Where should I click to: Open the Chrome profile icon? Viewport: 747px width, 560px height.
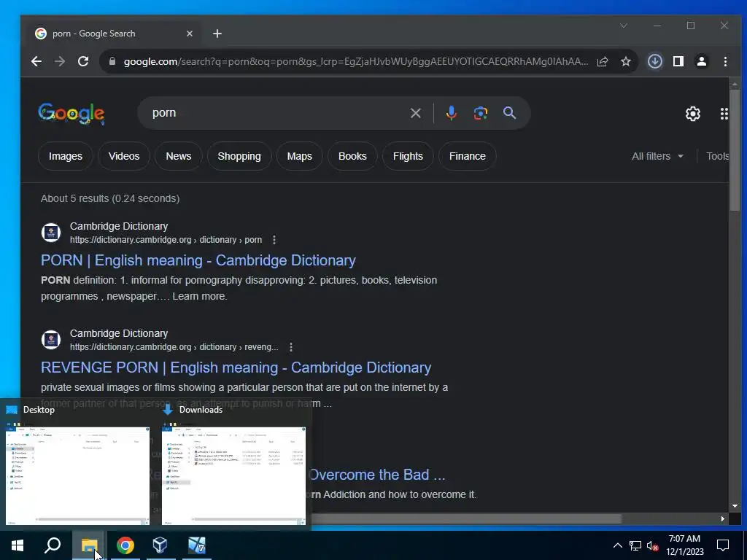click(x=701, y=61)
